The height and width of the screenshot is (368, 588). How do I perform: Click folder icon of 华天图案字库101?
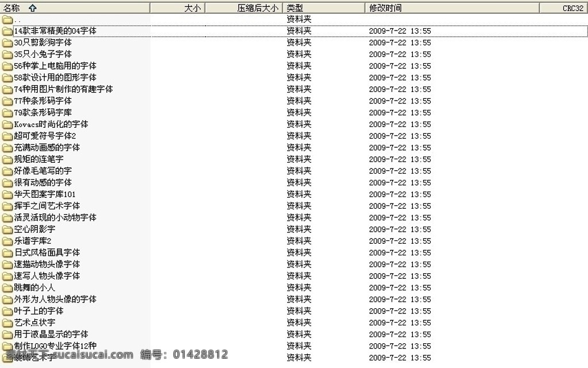7,194
